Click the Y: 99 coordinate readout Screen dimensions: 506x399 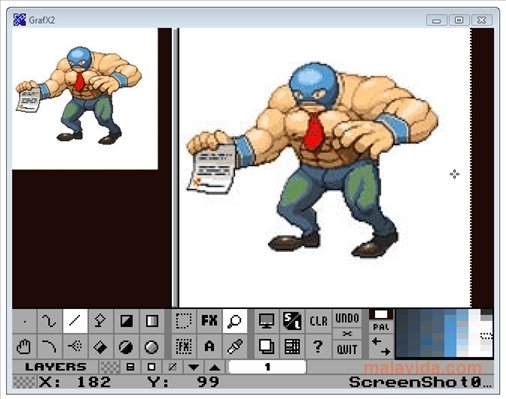pos(183,382)
